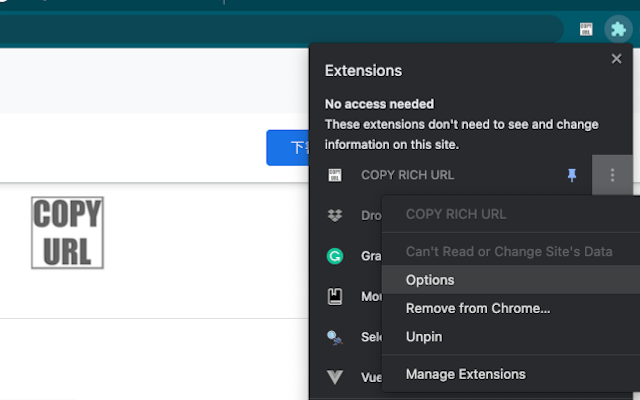Click the Dropbox extension icon

pos(335,215)
